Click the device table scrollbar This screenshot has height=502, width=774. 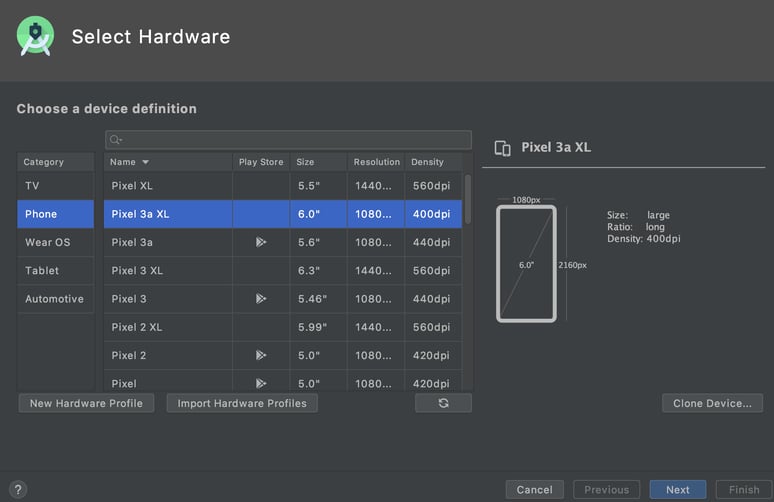pos(467,199)
